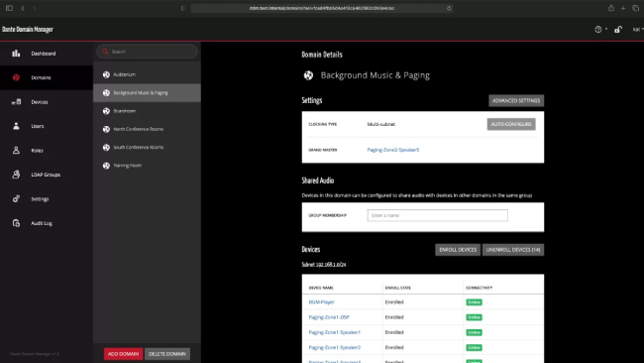Click the browser sidebar toggle icon

[x=9, y=8]
